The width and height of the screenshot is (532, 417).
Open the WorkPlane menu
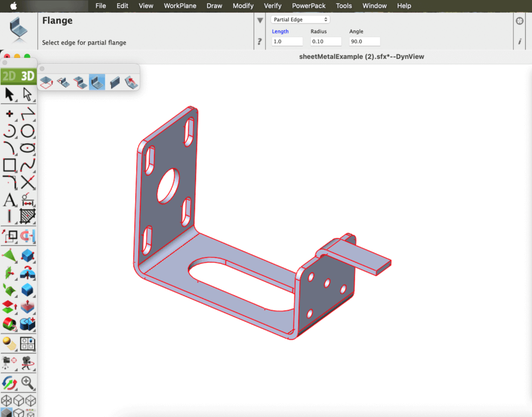pyautogui.click(x=180, y=6)
